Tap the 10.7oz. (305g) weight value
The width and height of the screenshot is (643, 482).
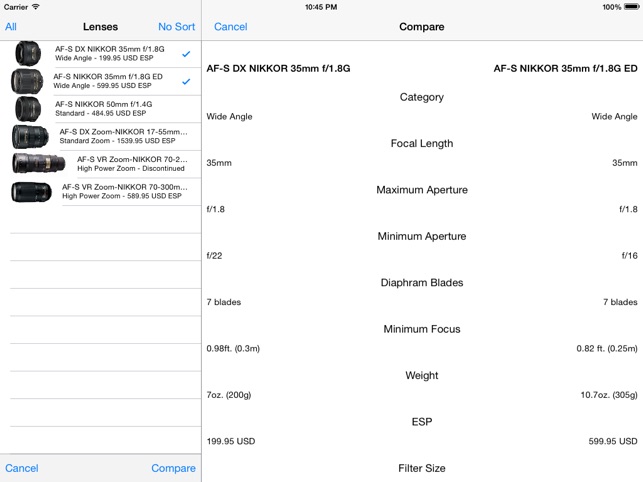click(609, 395)
